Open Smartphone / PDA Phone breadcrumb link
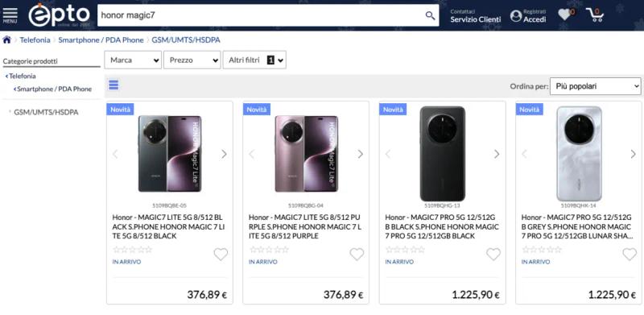Image resolution: width=644 pixels, height=315 pixels. (101, 40)
